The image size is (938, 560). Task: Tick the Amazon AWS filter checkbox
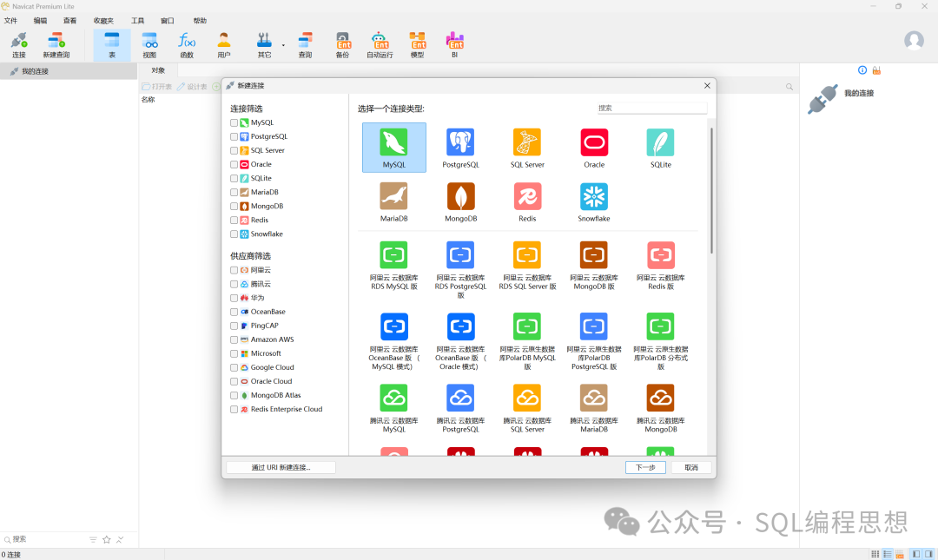pyautogui.click(x=234, y=339)
